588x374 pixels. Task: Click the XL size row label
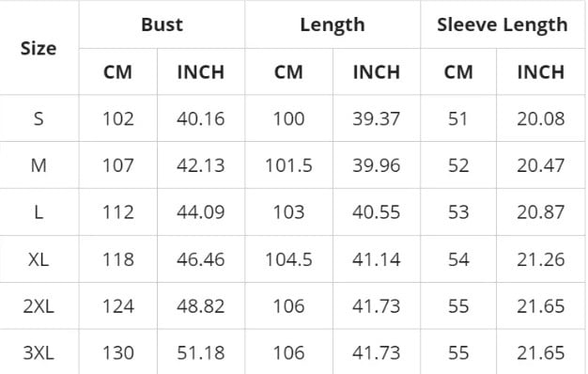pos(39,259)
